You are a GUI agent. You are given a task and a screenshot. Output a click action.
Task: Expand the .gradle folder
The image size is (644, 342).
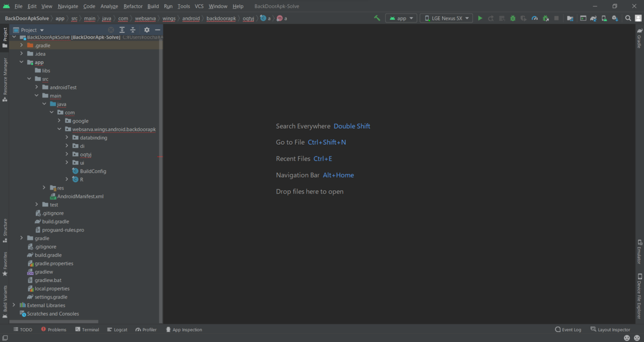21,46
